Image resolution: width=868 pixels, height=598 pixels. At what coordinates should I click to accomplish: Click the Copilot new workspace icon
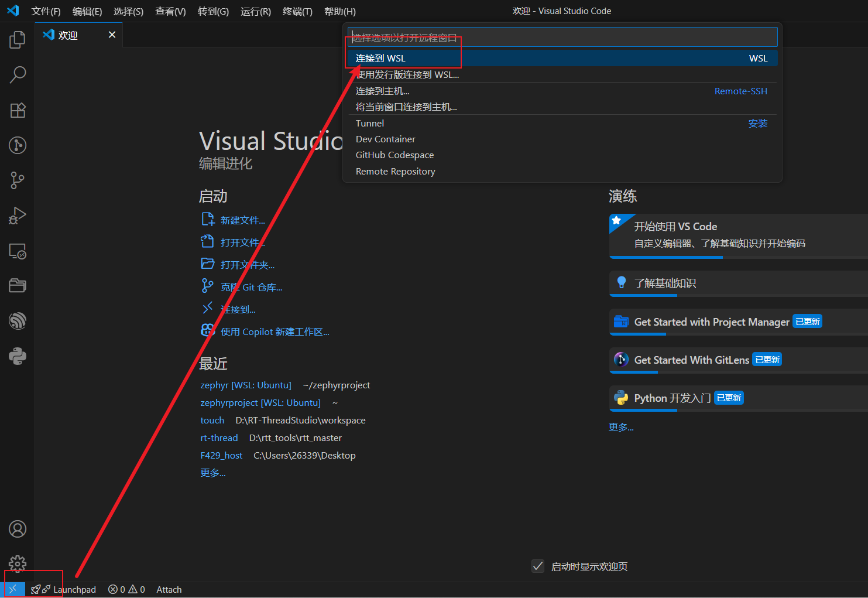tap(208, 330)
